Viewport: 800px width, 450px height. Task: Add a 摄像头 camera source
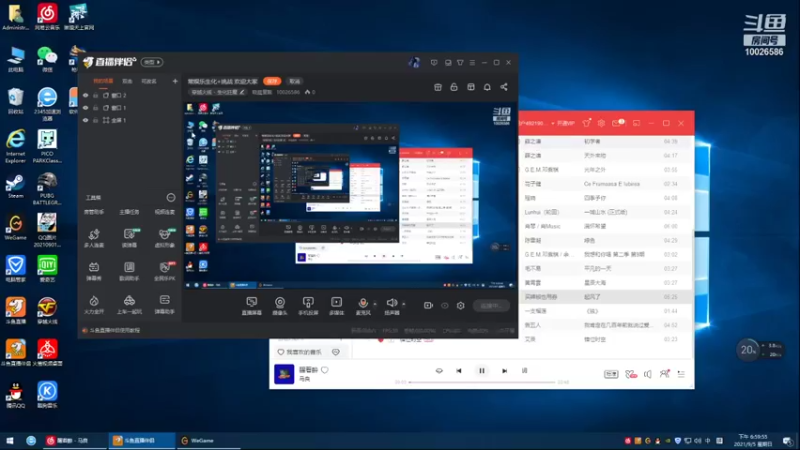coord(280,306)
